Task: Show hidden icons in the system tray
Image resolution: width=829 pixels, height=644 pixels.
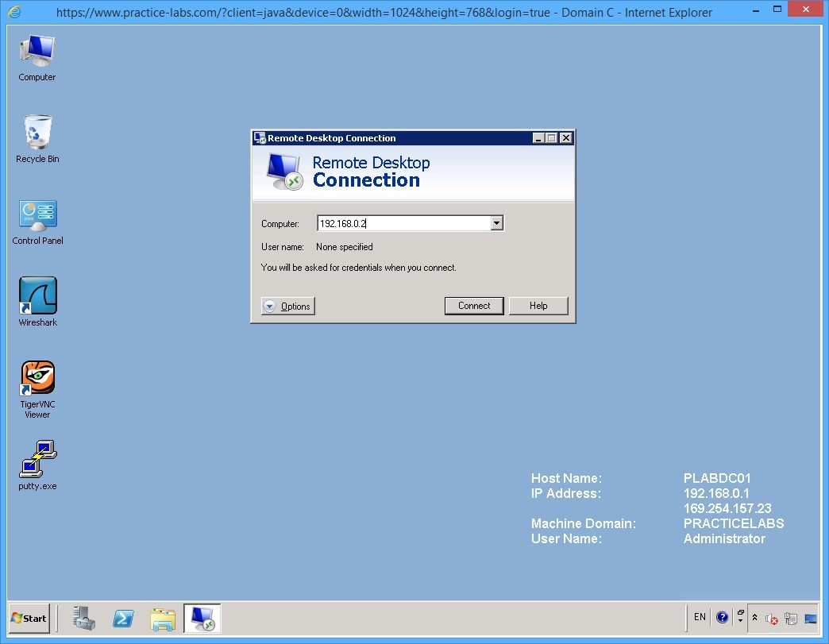Action: pyautogui.click(x=755, y=617)
